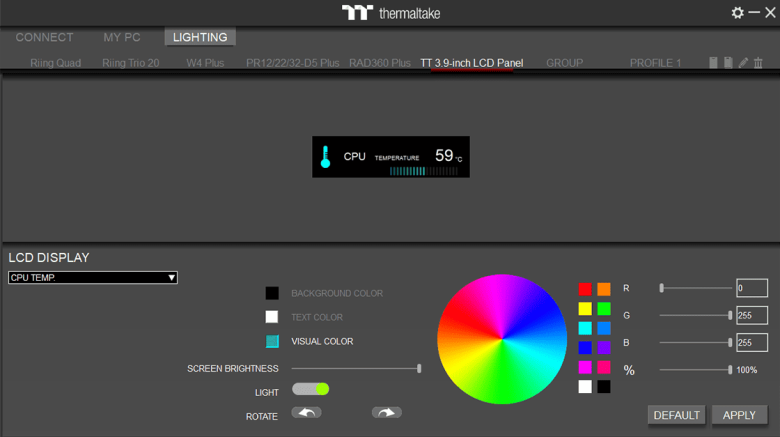Click the R value input field
Image resolution: width=780 pixels, height=437 pixels.
click(752, 288)
